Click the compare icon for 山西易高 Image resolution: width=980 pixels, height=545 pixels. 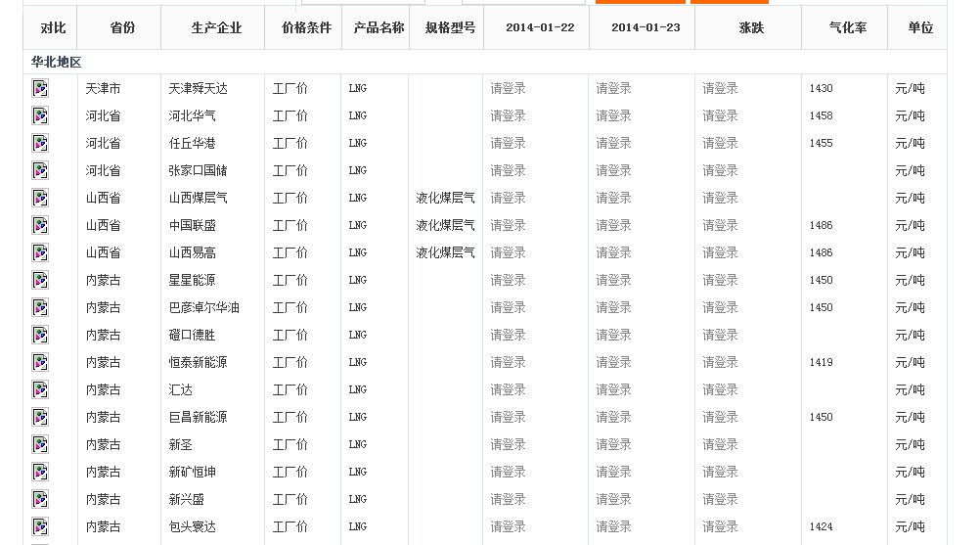[40, 252]
